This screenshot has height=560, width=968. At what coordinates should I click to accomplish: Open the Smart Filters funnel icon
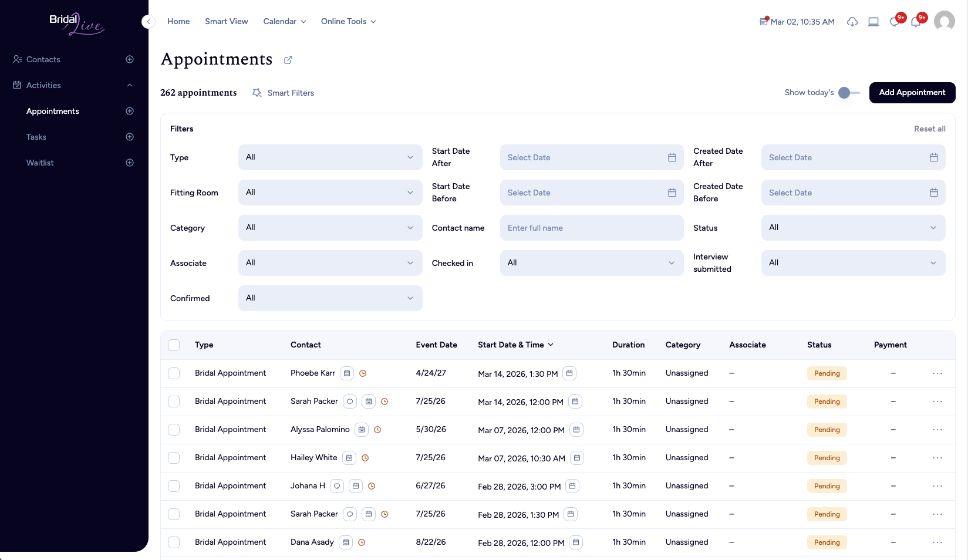[256, 93]
